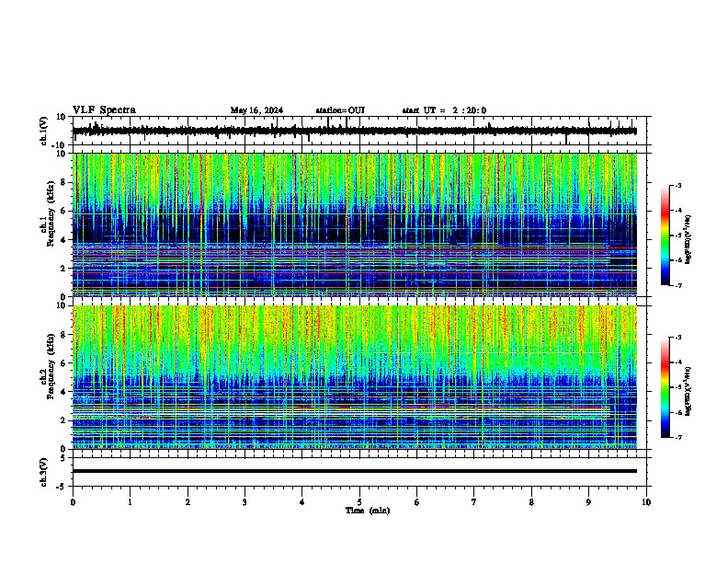
Task: Click the "4" kHz tick of ch.1 spectrogram
Action: (x=64, y=240)
